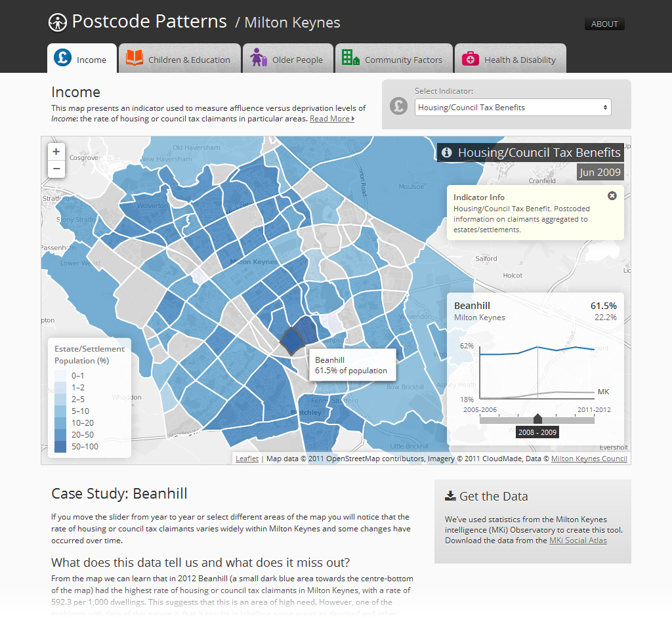Click the purple Older People figure icon
This screenshot has height=618, width=672.
pyautogui.click(x=259, y=57)
